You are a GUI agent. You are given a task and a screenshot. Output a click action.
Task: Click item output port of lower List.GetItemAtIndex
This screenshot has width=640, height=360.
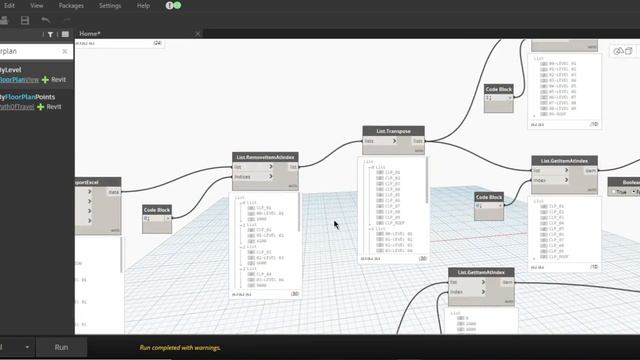pos(507,282)
